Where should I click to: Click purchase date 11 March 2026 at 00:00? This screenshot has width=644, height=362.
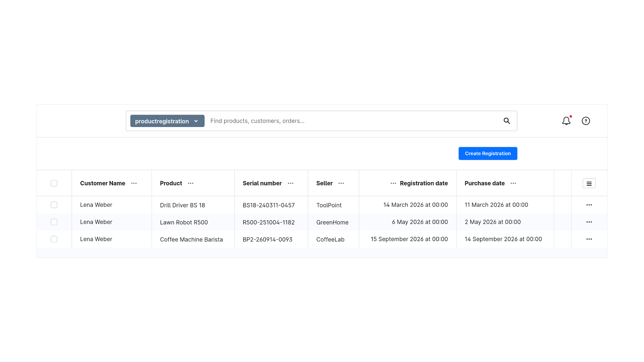click(x=496, y=205)
